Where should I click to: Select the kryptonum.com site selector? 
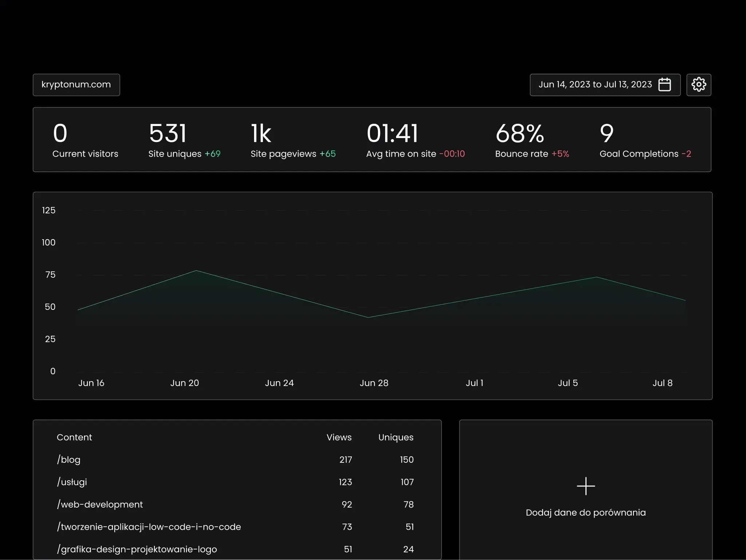coord(76,85)
